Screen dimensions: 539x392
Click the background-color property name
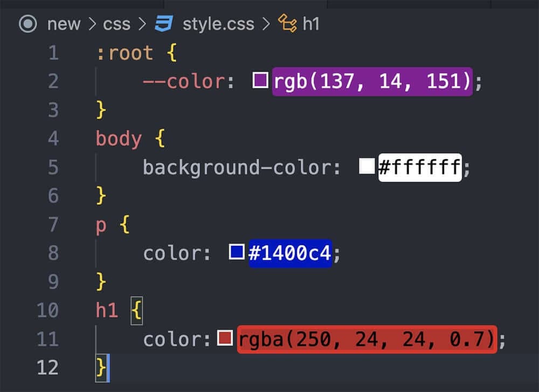point(241,167)
